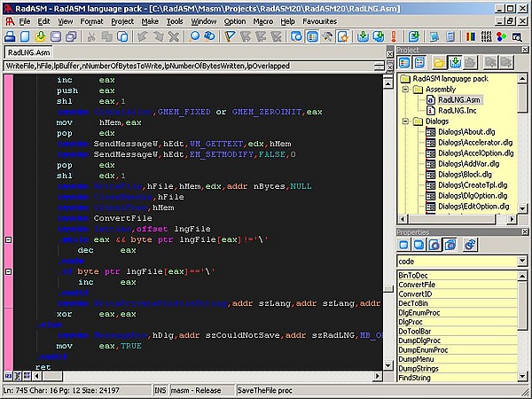Screen dimensions: 532x399
Task: Collapse the Dialogs folder in project tree
Action: point(405,121)
